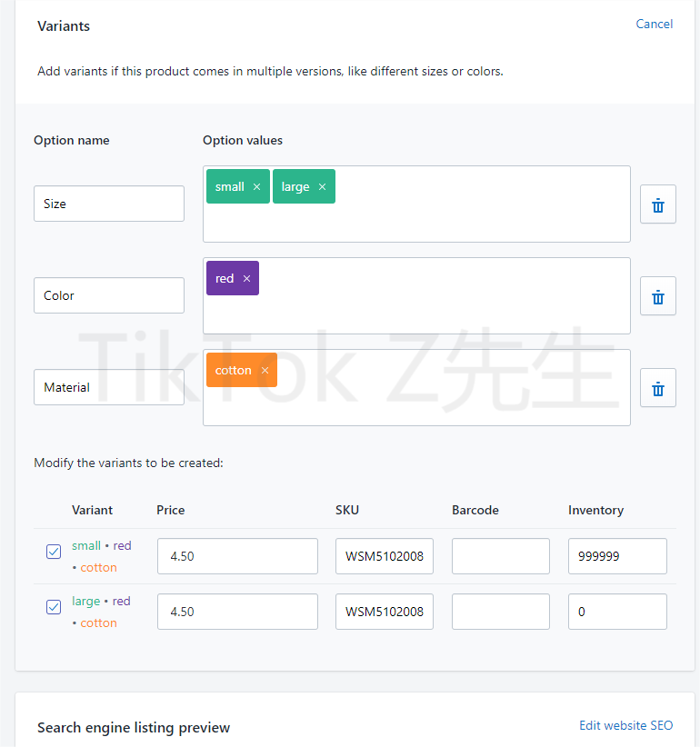Click the 'large • red • cotton' variant label

click(x=101, y=612)
